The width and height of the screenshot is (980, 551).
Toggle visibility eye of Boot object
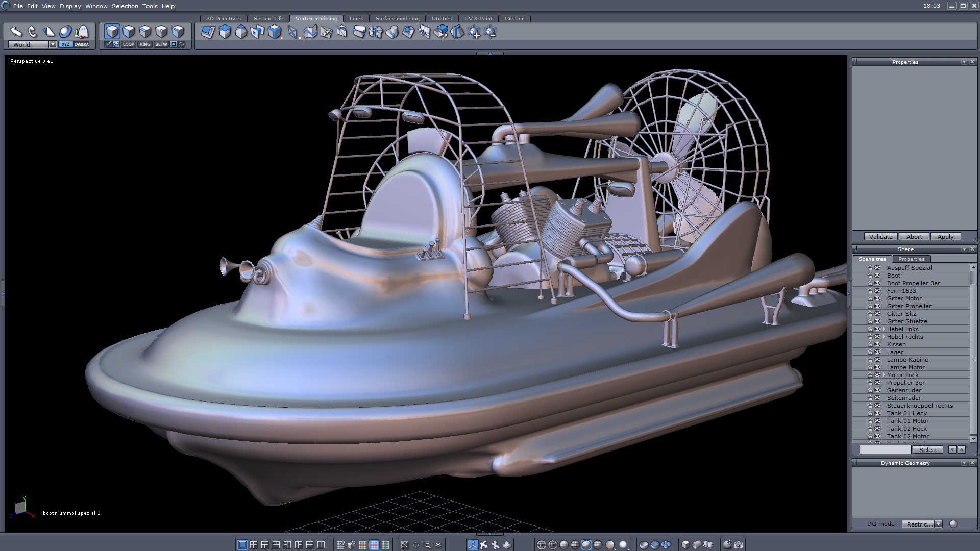click(x=877, y=275)
